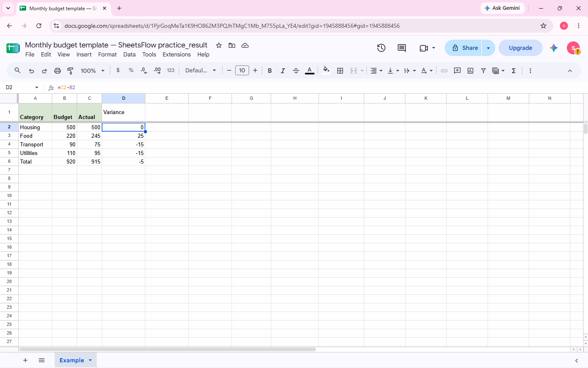This screenshot has height=368, width=588.
Task: Insert chart icon in toolbar
Action: click(470, 71)
